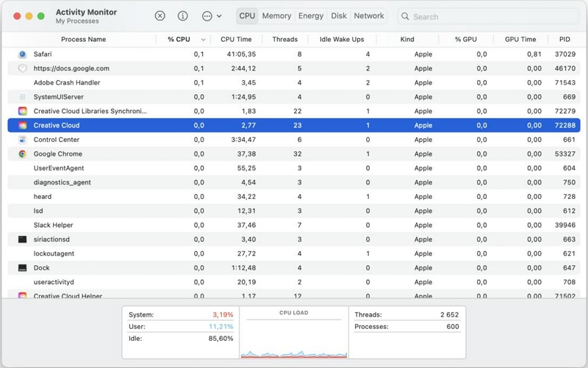Select the Safari process name
Screen dimensions: 588x368
(x=43, y=54)
